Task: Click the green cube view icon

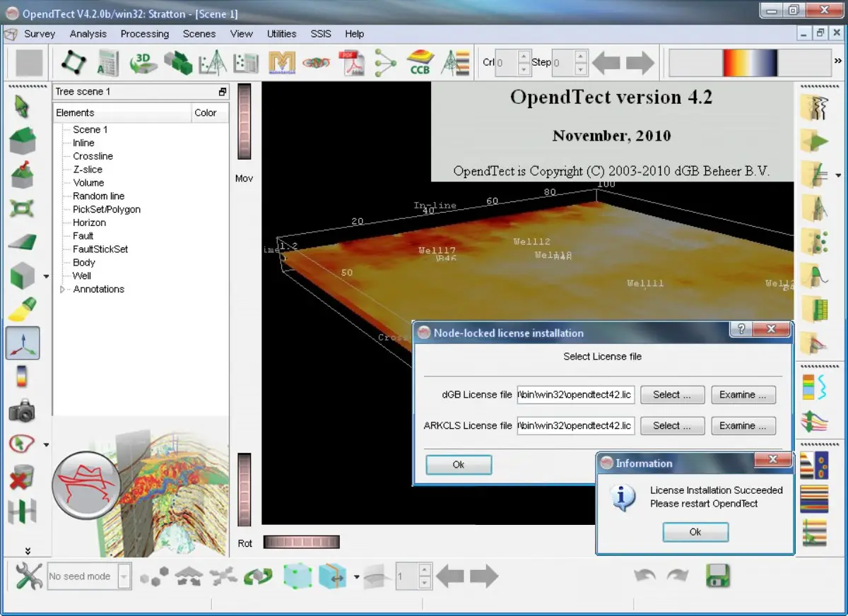Action: 23,276
